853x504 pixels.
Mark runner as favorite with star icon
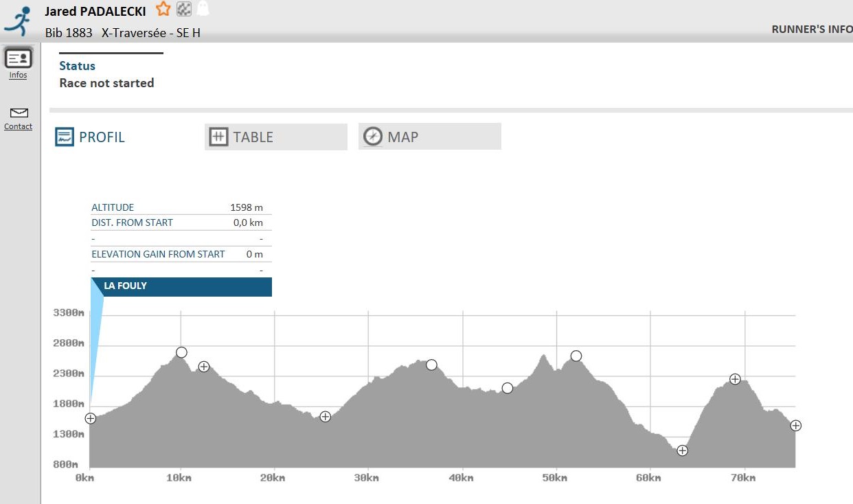coord(163,9)
